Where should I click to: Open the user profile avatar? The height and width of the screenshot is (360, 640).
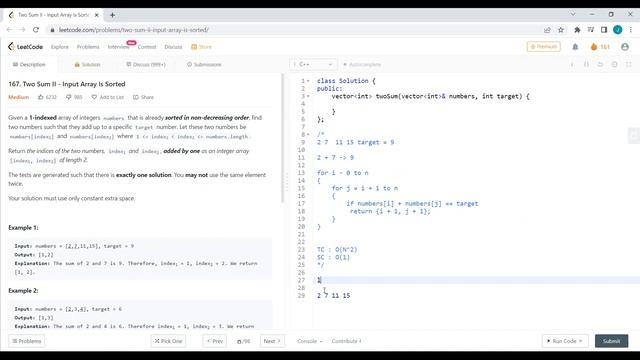tap(624, 47)
